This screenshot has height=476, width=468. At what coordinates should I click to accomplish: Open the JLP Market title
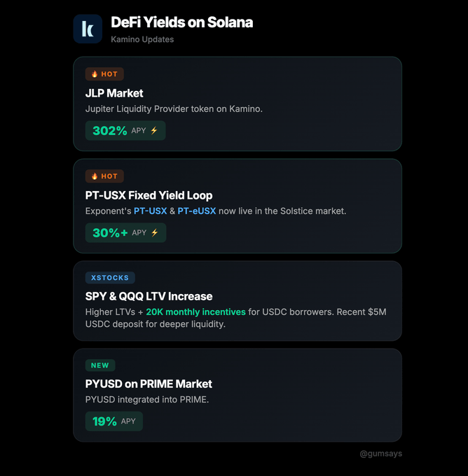pyautogui.click(x=114, y=93)
